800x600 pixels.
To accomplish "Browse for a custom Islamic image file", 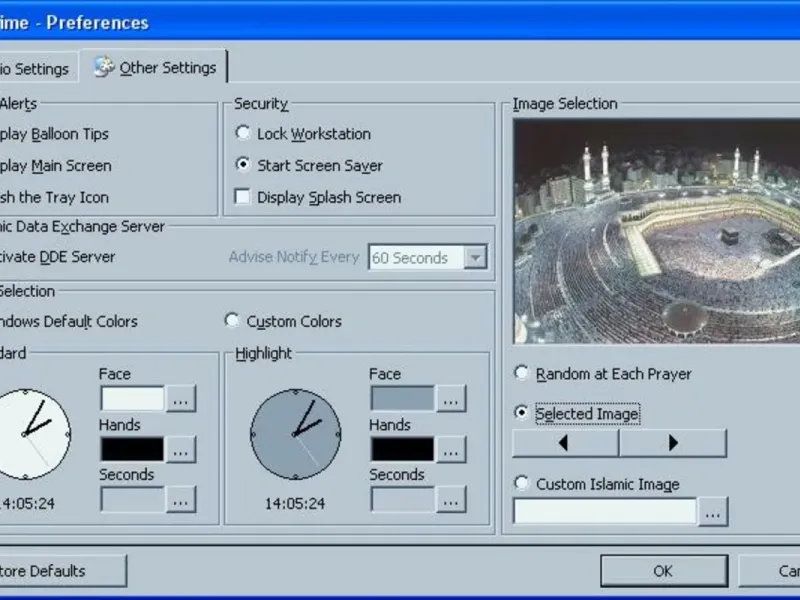I will click(x=713, y=513).
